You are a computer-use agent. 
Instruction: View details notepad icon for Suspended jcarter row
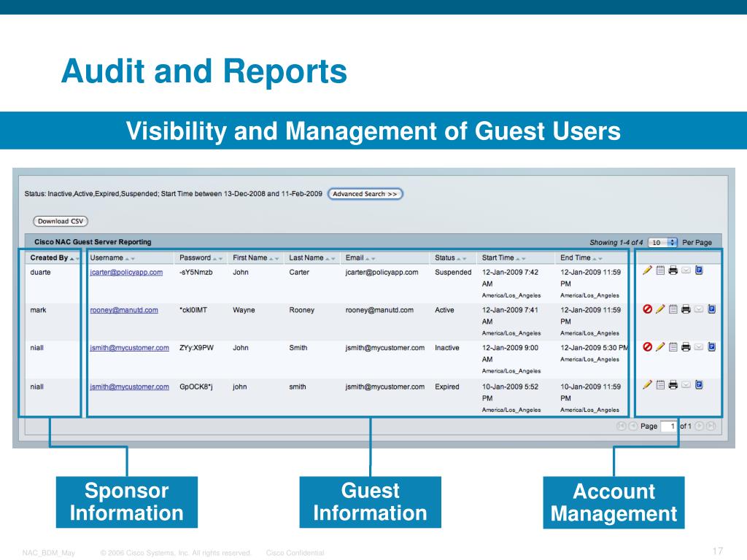pyautogui.click(x=660, y=271)
